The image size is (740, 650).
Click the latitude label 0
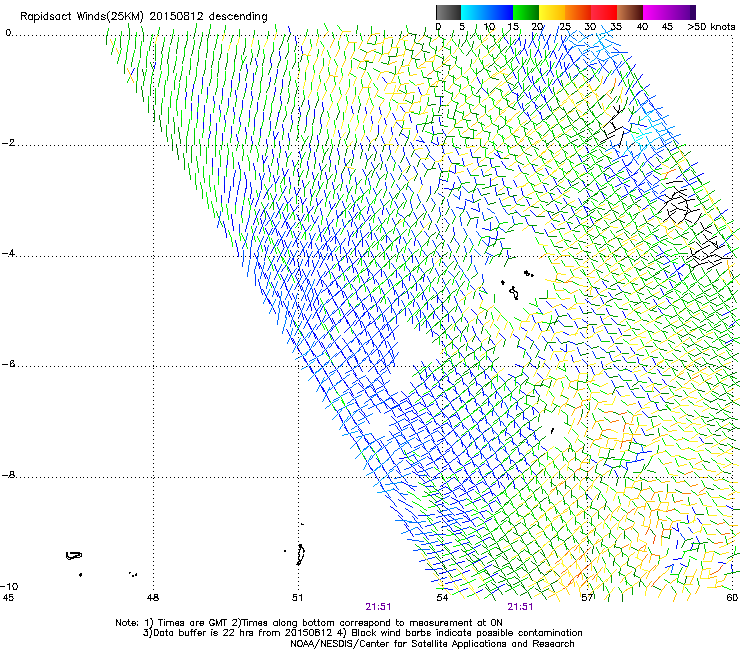tap(8, 33)
